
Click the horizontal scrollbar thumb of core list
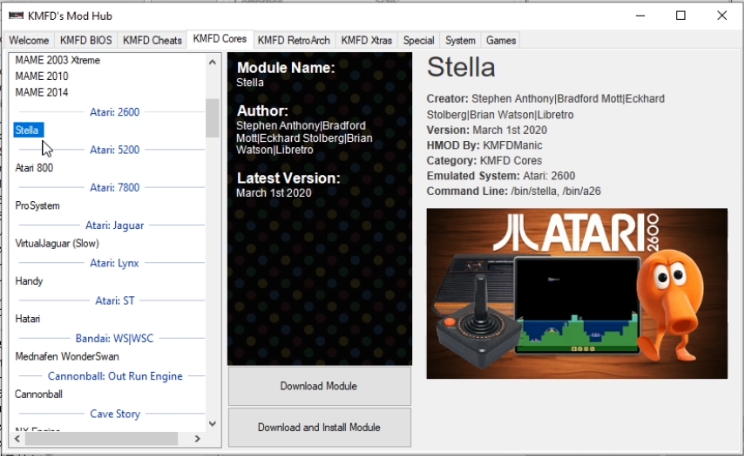point(102,439)
